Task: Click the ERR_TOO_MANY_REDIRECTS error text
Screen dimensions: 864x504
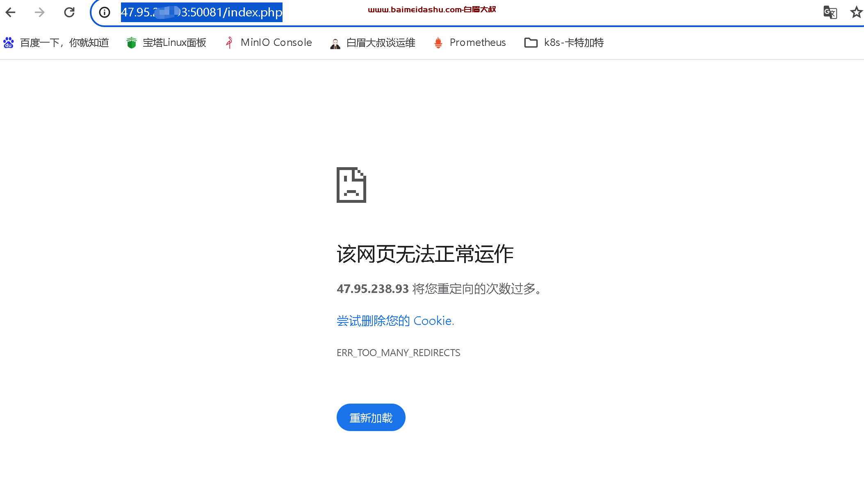Action: (x=398, y=352)
